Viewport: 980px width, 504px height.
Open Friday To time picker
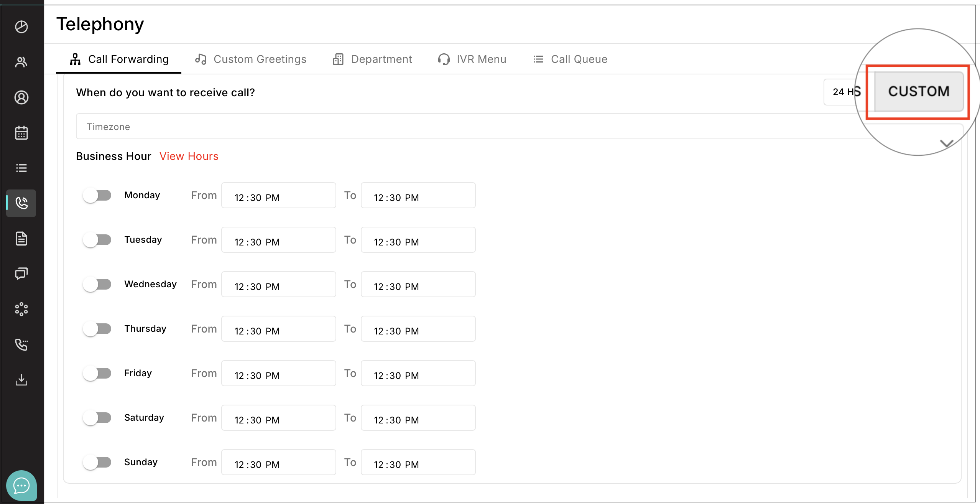418,374
